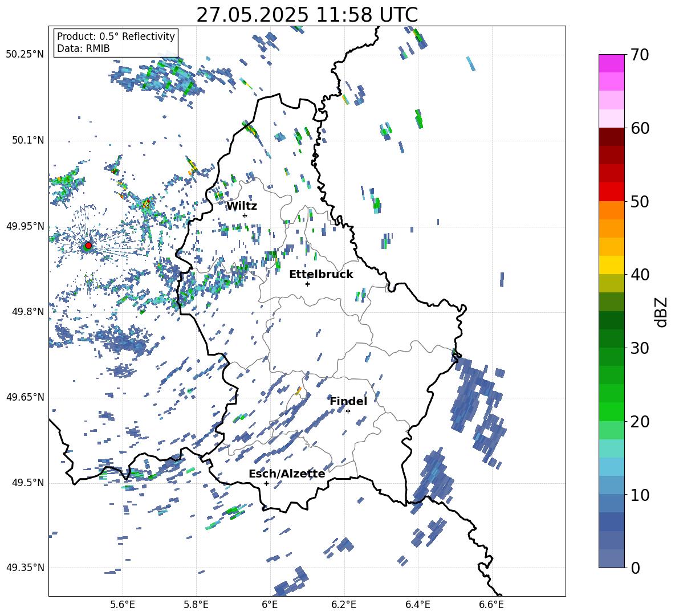The image size is (675, 616).
Task: Click the colorbar tick value 20
Action: click(640, 422)
